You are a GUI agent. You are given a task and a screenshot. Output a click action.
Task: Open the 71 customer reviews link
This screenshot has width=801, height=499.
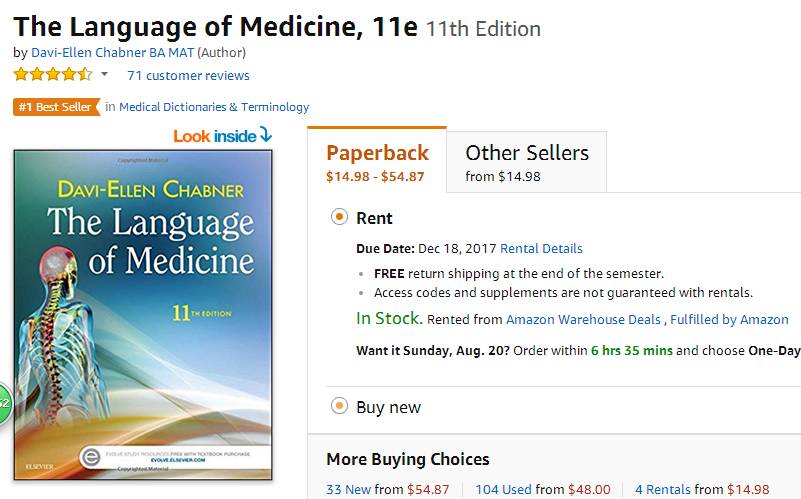pyautogui.click(x=188, y=75)
